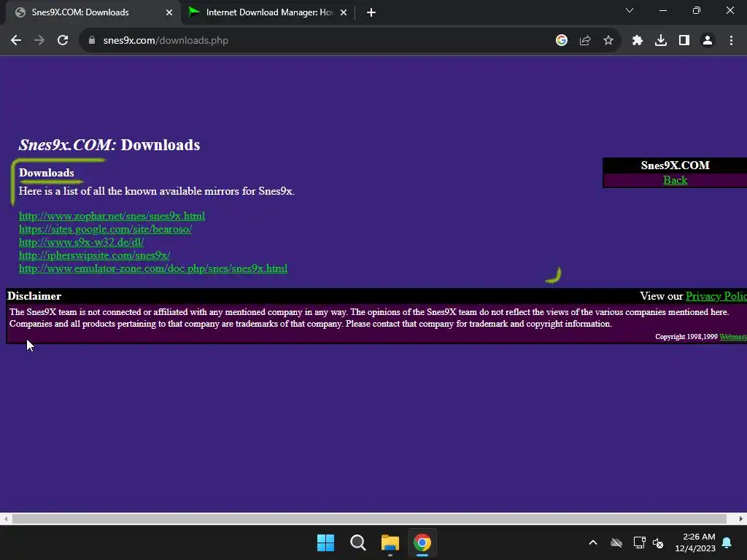Share this page using share icon

coord(585,41)
